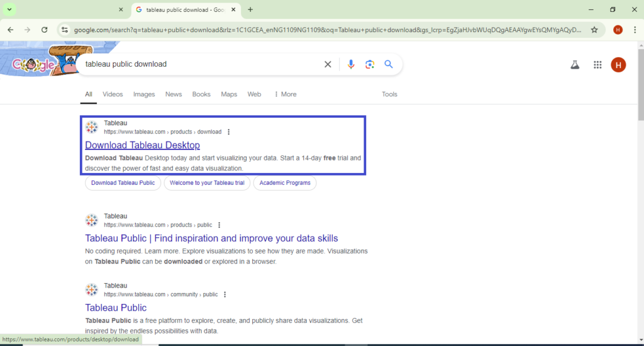Minimize the Chrome window
Viewport: 644px width, 346px height.
(x=591, y=9)
